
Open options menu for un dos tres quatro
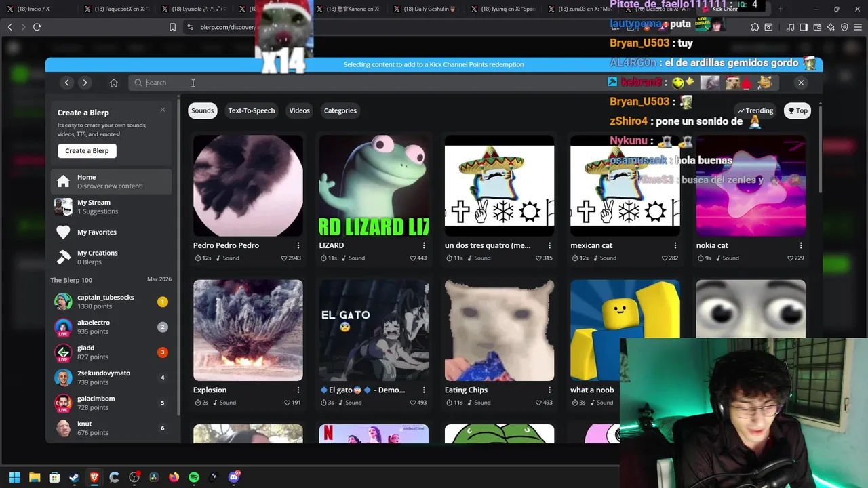(549, 245)
